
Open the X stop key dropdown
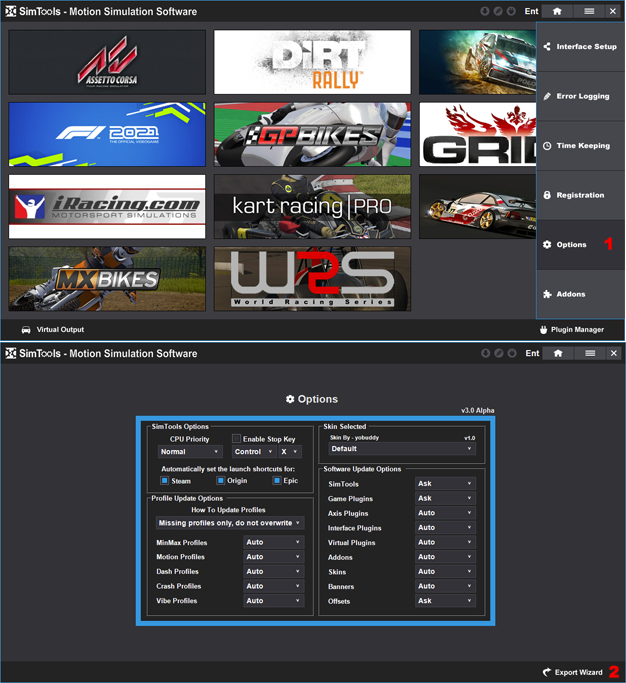(x=290, y=452)
